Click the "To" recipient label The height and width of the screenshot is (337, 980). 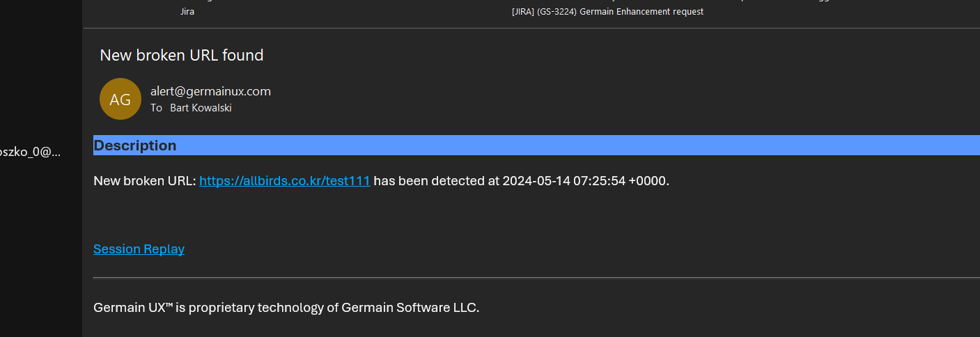tap(156, 108)
